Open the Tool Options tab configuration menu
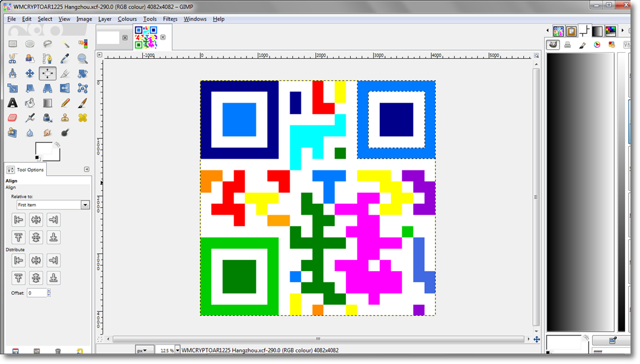The height and width of the screenshot is (364, 640). point(87,169)
